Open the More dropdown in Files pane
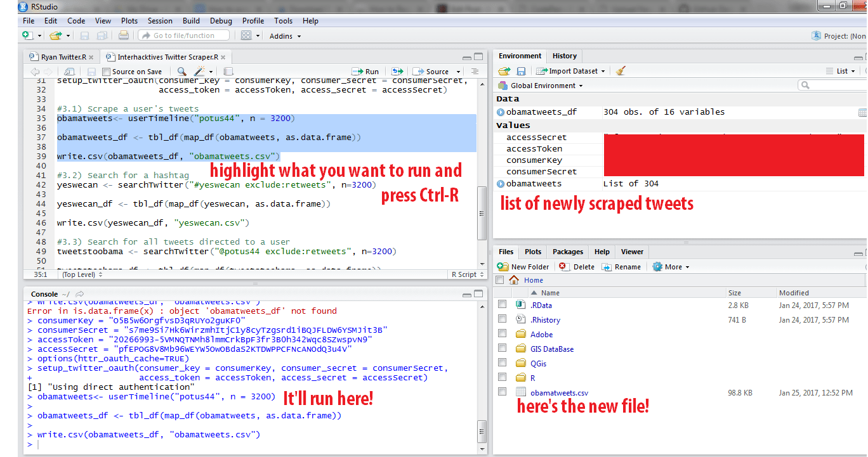The height and width of the screenshot is (457, 868). (671, 267)
